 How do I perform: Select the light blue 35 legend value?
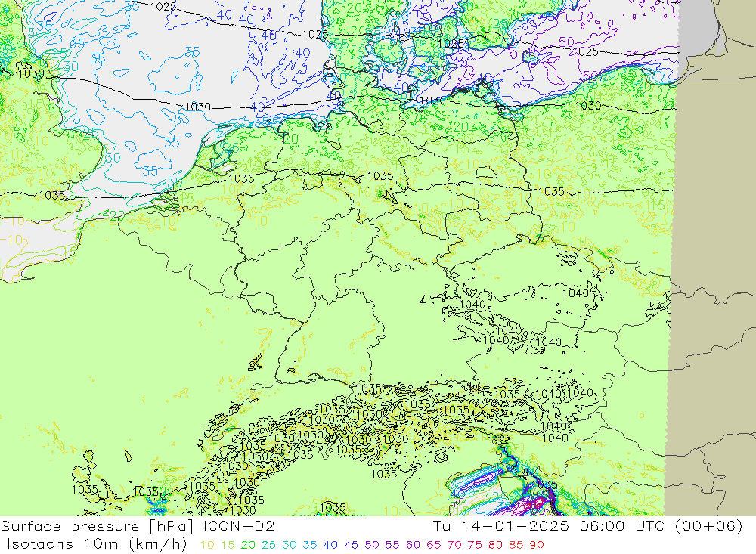pos(310,545)
